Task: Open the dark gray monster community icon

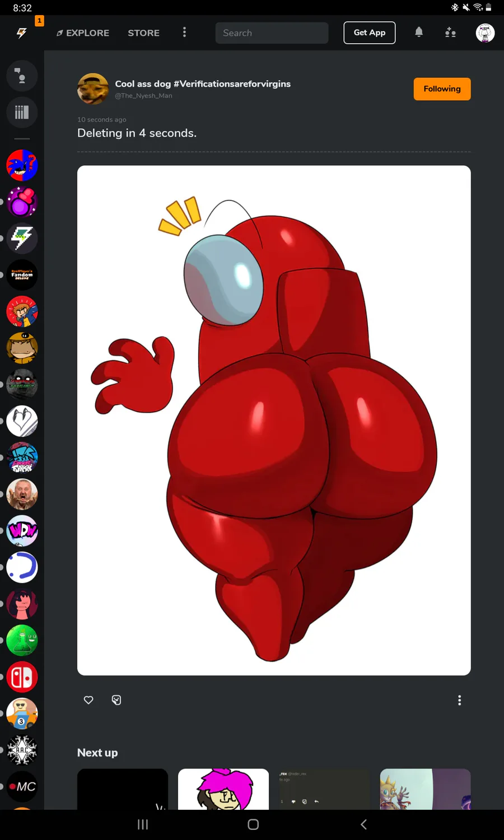Action: (22, 385)
